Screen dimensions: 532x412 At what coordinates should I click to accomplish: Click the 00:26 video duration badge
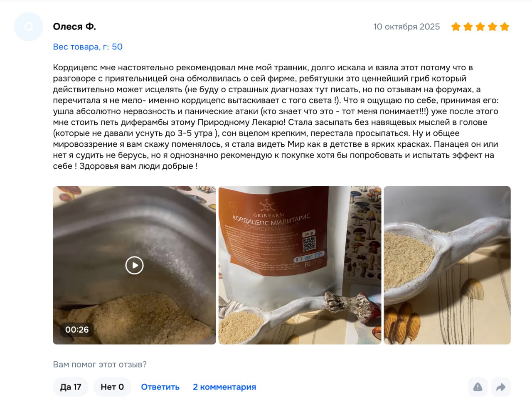[x=77, y=330]
